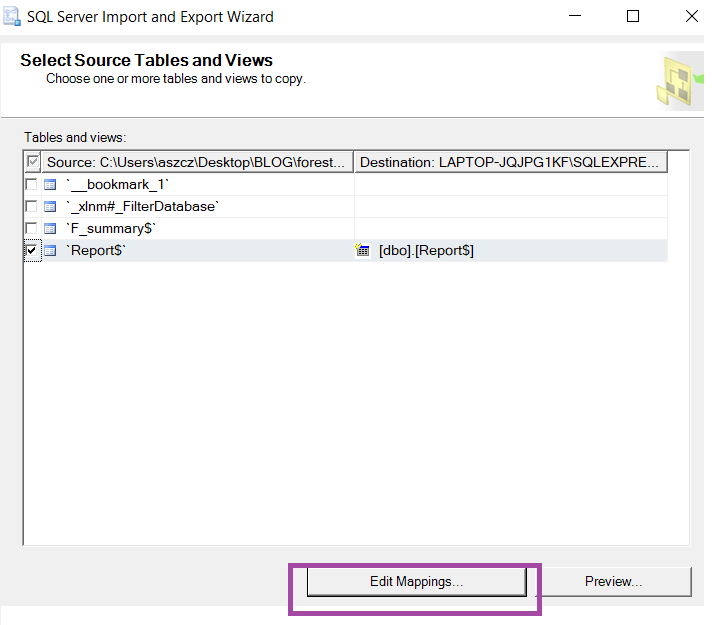712x625 pixels.
Task: Uncheck the `Report$` table checkbox
Action: tap(32, 250)
